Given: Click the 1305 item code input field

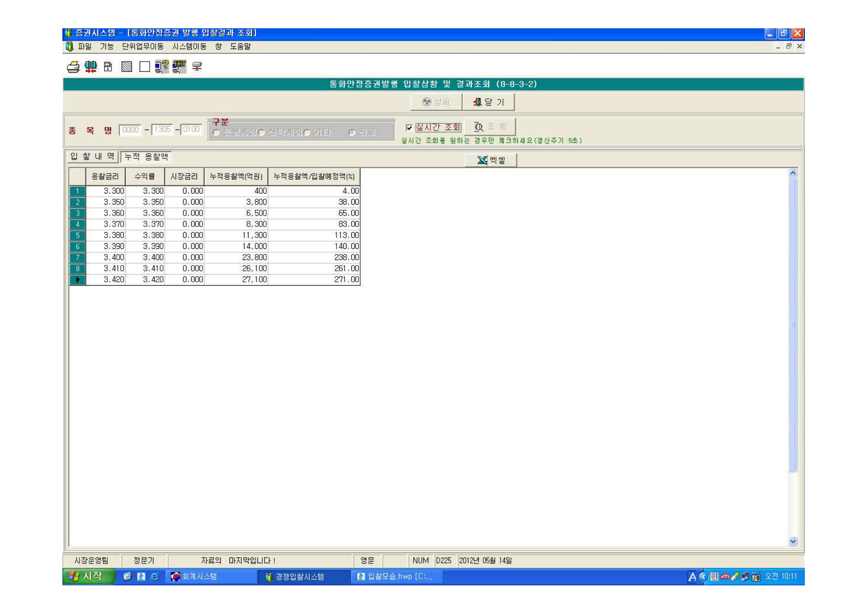Looking at the screenshot, I should [x=162, y=129].
